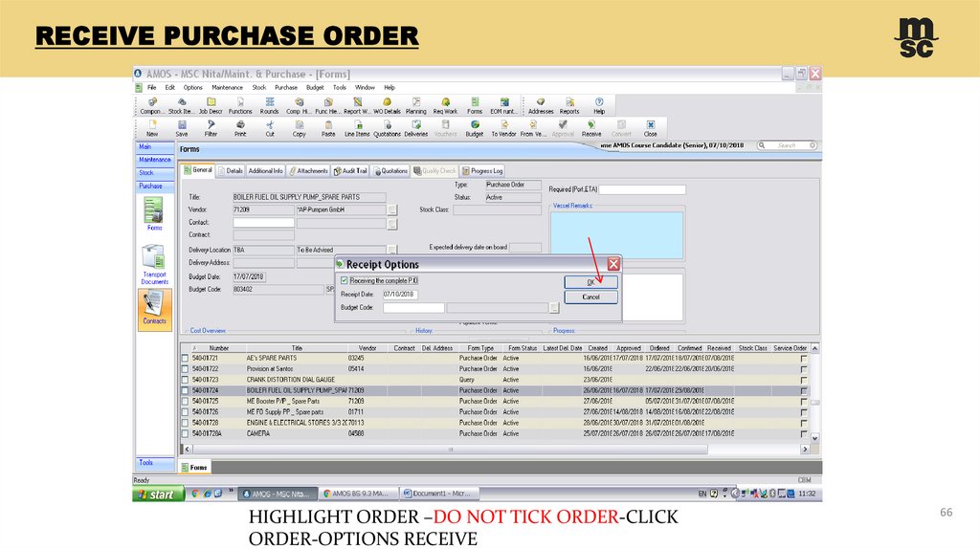The width and height of the screenshot is (980, 549).
Task: Click the To Vendor toolbar icon
Action: [503, 128]
